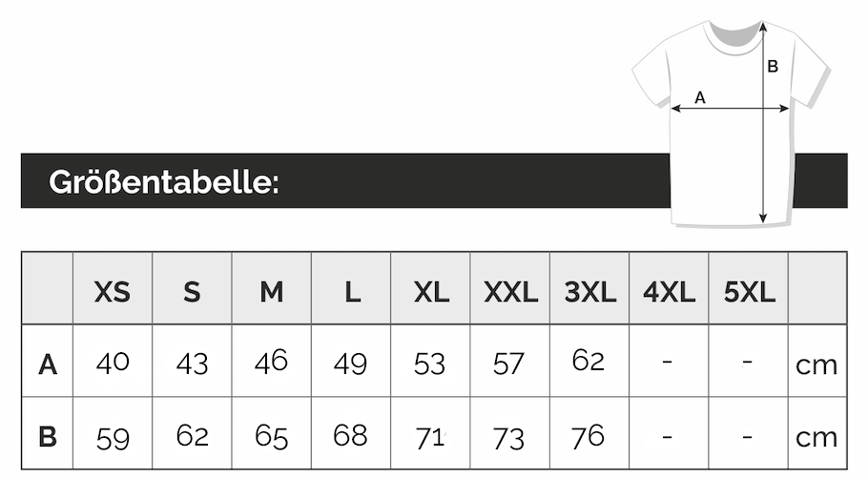The width and height of the screenshot is (868, 479).
Task: Click the cell with value 76
Action: [589, 436]
